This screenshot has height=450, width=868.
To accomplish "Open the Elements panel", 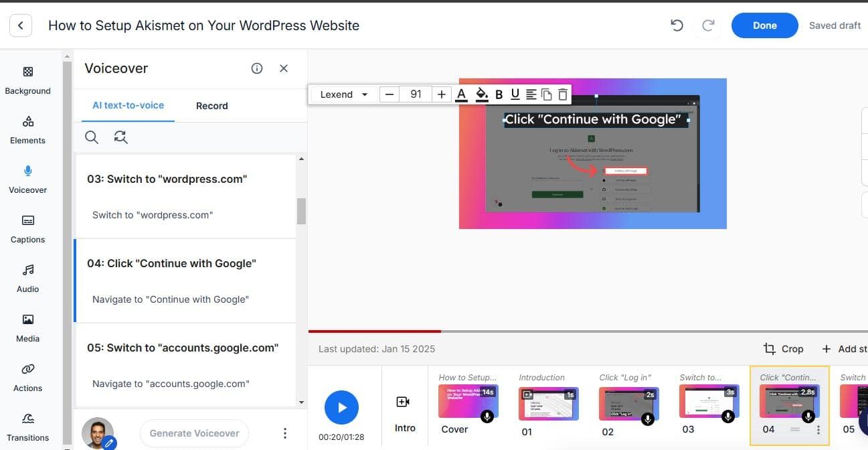I will (x=27, y=130).
